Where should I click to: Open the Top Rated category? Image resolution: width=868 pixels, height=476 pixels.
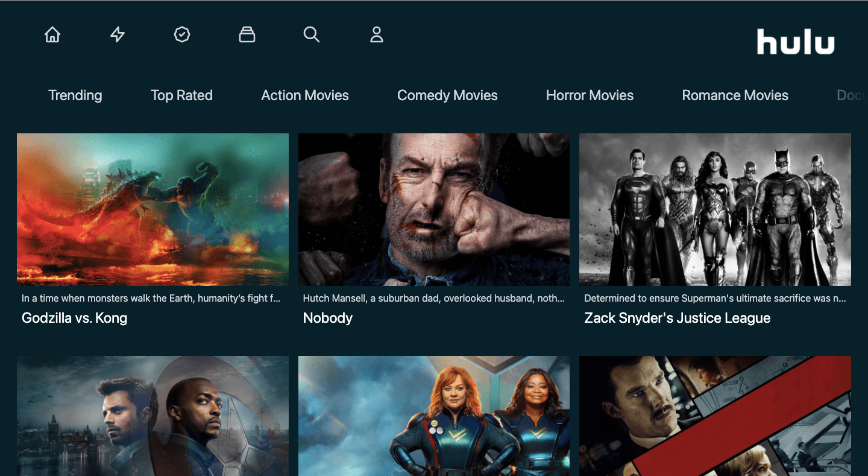click(x=181, y=95)
